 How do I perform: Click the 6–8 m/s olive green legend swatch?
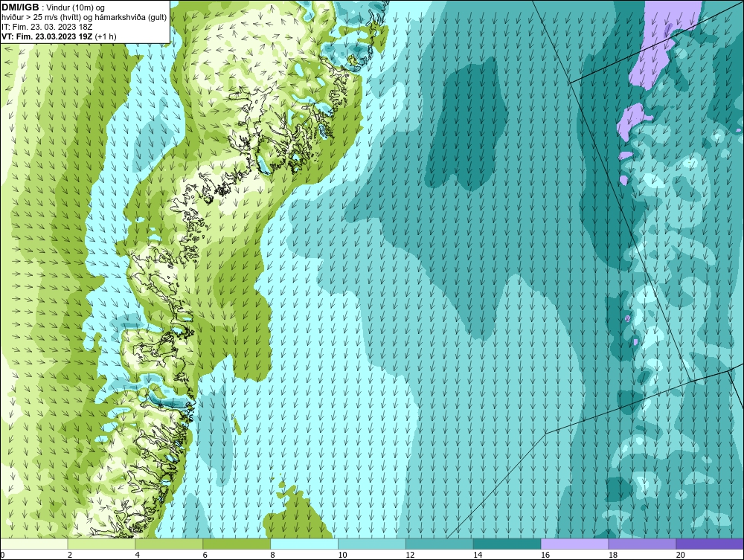pyautogui.click(x=237, y=544)
